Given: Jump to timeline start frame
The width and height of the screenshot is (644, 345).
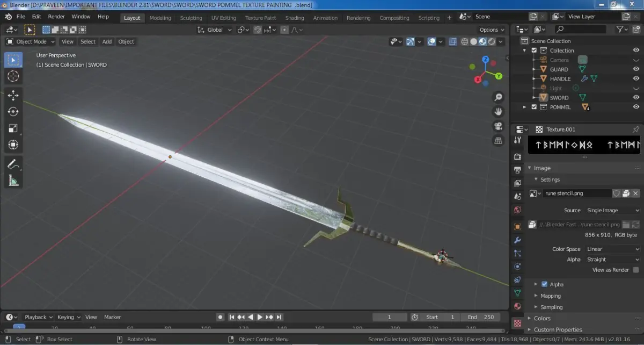Looking at the screenshot, I should point(232,317).
